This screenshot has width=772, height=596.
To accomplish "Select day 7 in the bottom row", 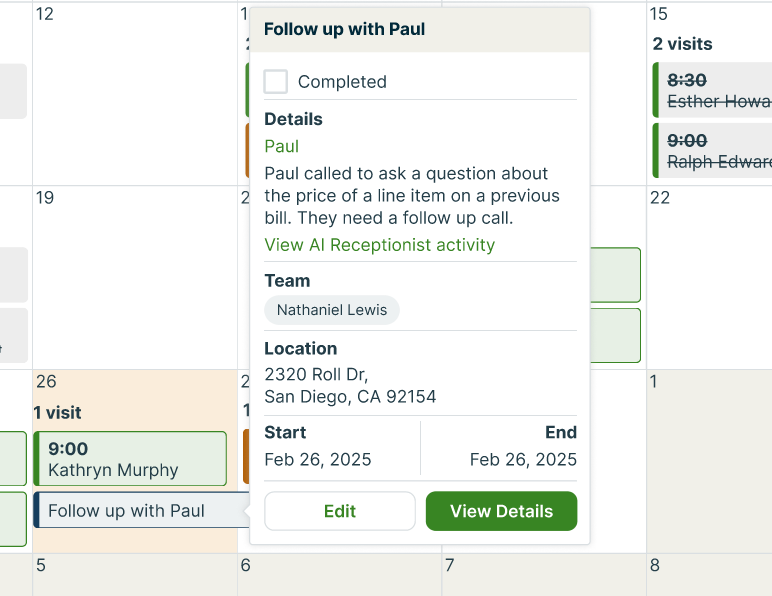I will [450, 566].
